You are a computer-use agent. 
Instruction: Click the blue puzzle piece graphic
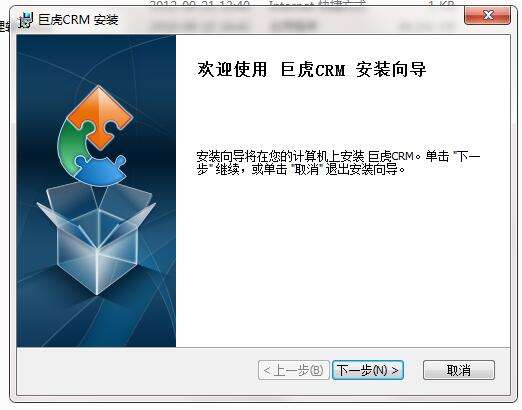tap(101, 170)
